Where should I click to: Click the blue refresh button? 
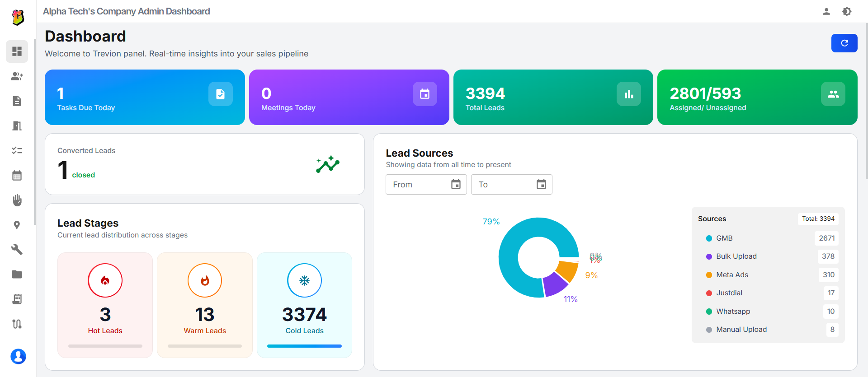(844, 43)
